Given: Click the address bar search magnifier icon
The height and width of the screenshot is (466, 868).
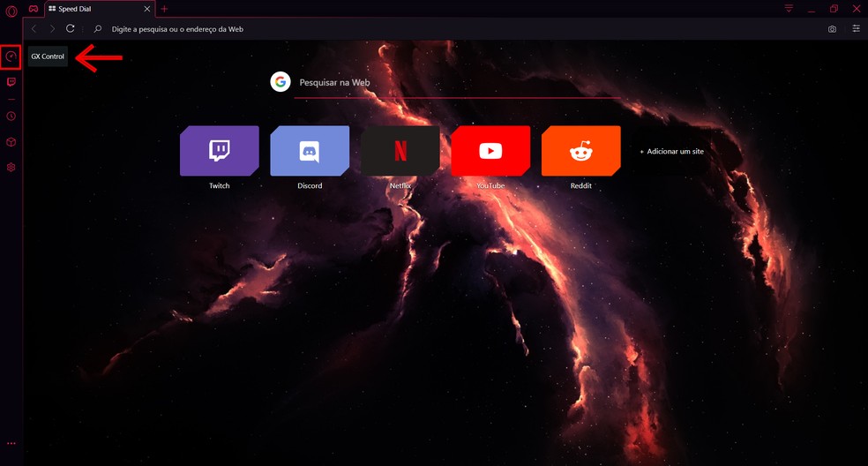Looking at the screenshot, I should point(97,29).
